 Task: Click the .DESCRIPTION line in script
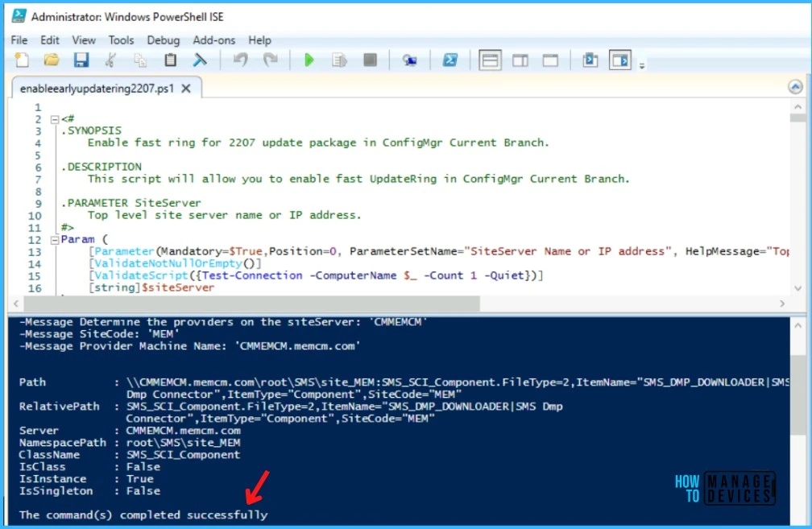click(101, 167)
